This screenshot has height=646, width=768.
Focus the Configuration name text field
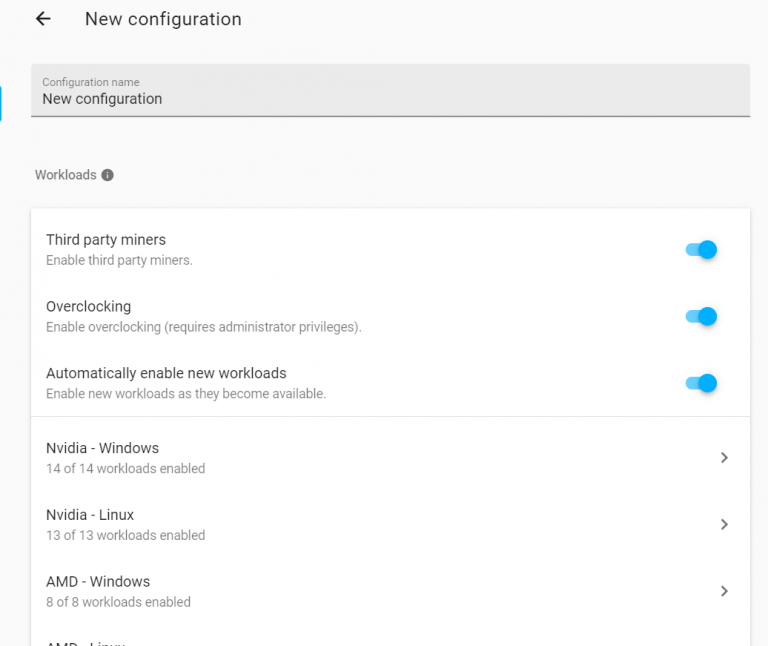pyautogui.click(x=390, y=90)
